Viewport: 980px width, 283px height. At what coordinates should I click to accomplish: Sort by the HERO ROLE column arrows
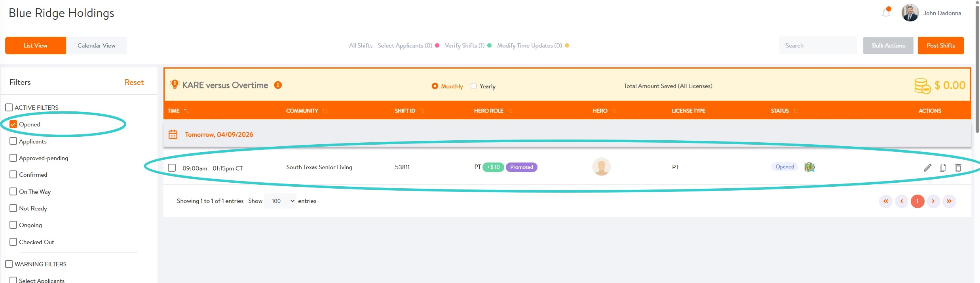click(x=510, y=111)
